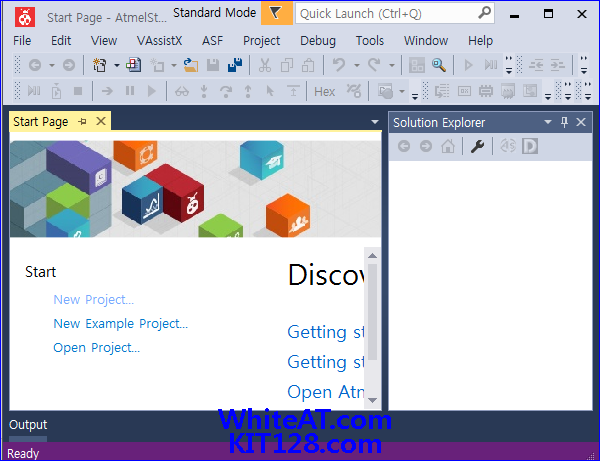
Task: Click Solution Explorer Properties wrench icon
Action: coord(477,146)
